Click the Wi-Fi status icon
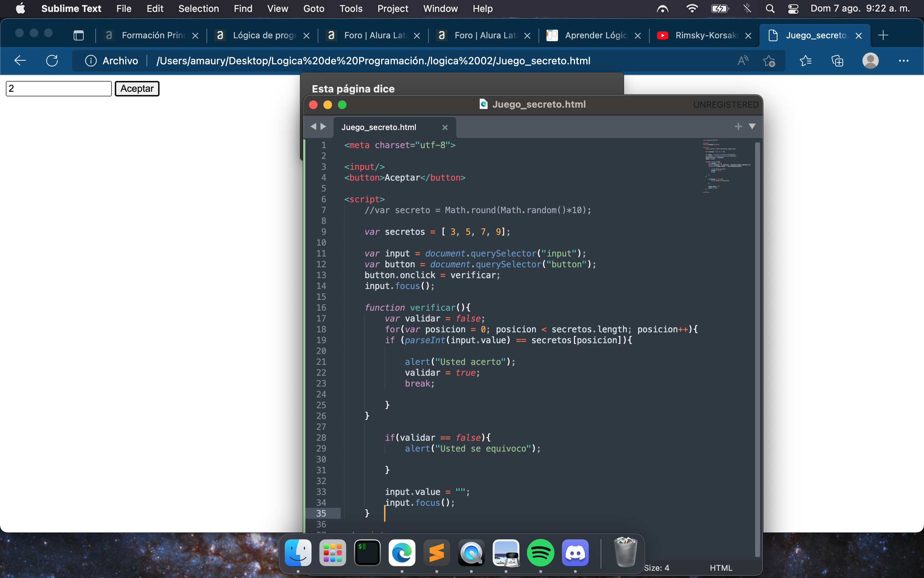 tap(692, 8)
